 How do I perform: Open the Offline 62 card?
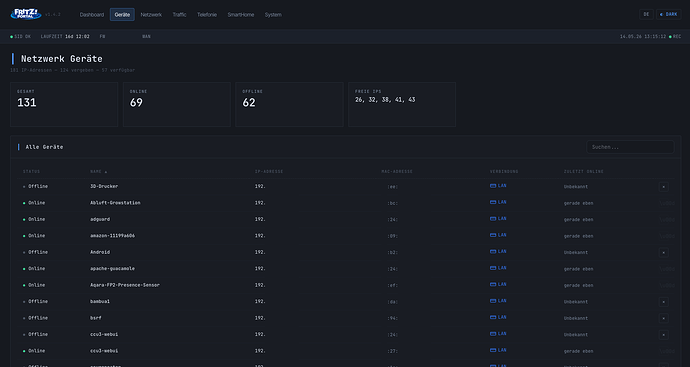coord(290,105)
